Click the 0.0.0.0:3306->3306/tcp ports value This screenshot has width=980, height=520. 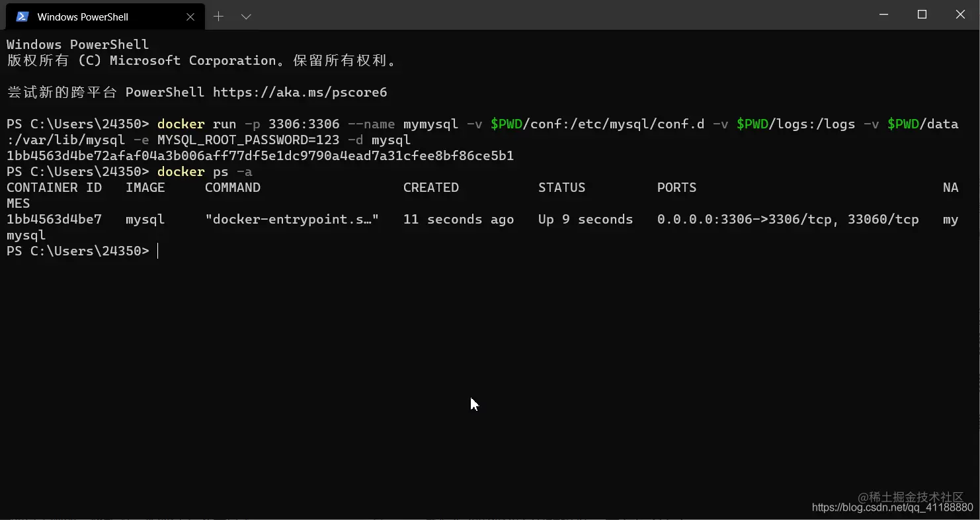pyautogui.click(x=749, y=220)
